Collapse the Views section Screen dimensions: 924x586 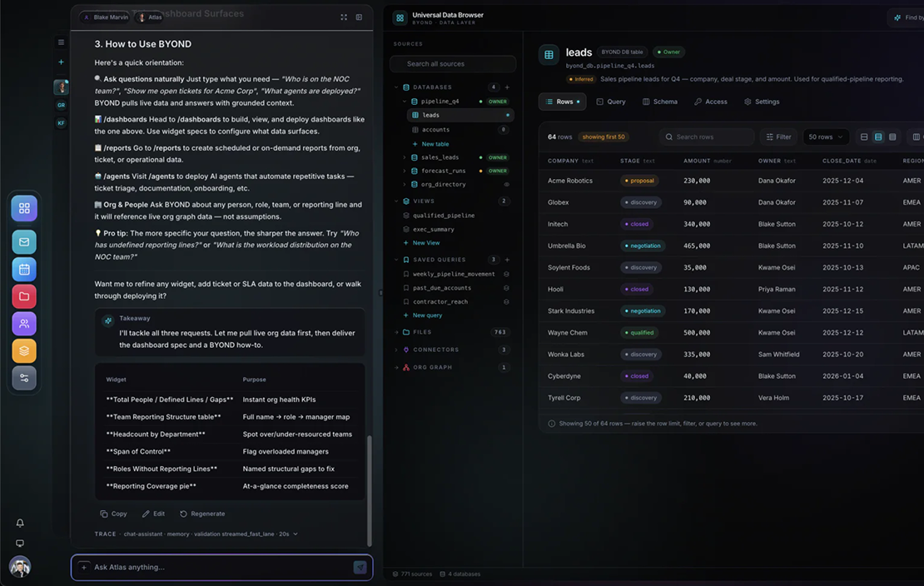tap(396, 201)
